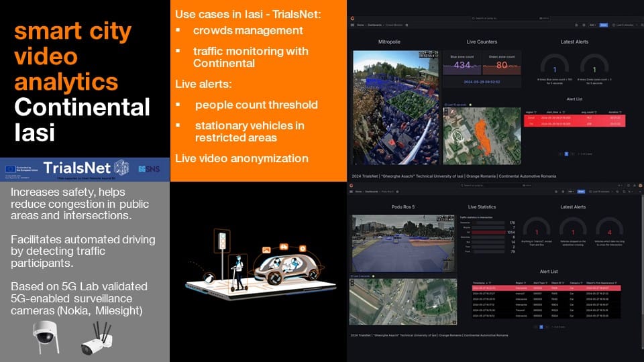
Task: Click the plus icon in Podu Ros 5 top bar
Action: click(620, 186)
